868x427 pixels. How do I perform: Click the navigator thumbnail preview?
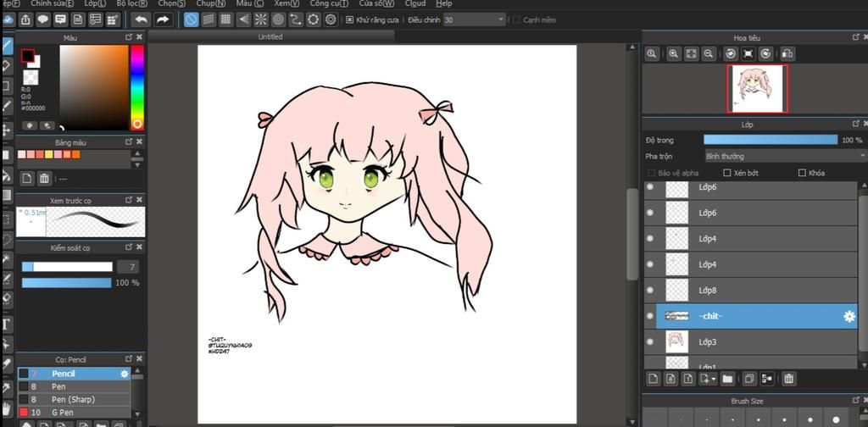point(757,88)
